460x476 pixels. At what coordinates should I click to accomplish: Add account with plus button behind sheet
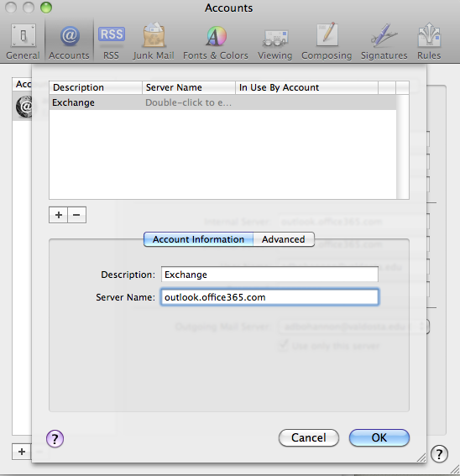point(22,452)
